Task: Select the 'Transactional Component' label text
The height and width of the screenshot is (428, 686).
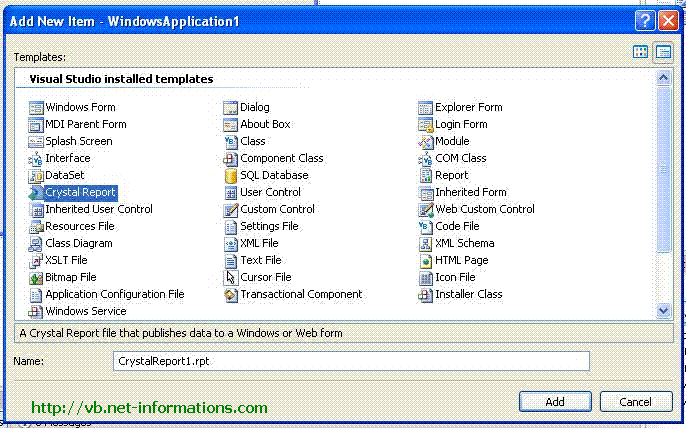Action: [x=301, y=295]
